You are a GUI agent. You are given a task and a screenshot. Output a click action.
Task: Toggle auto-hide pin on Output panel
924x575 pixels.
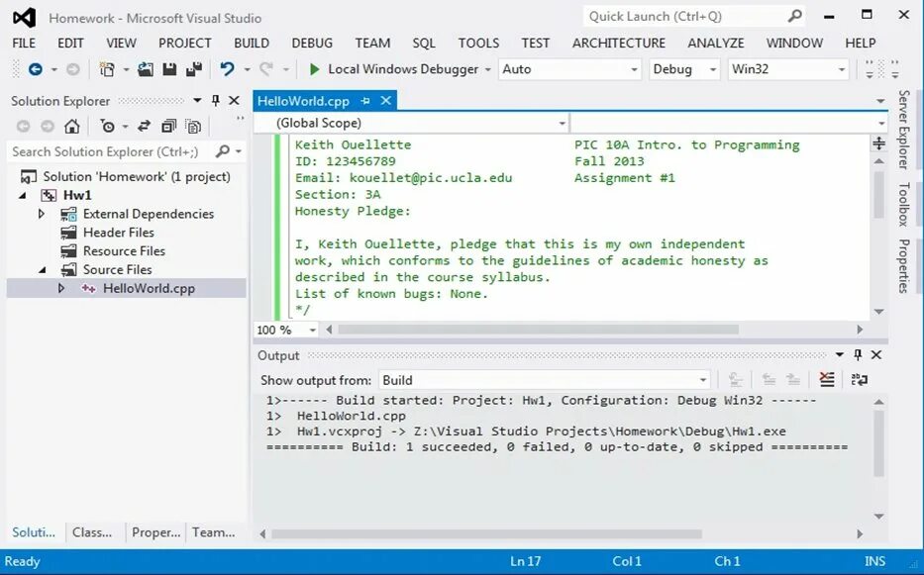click(858, 354)
